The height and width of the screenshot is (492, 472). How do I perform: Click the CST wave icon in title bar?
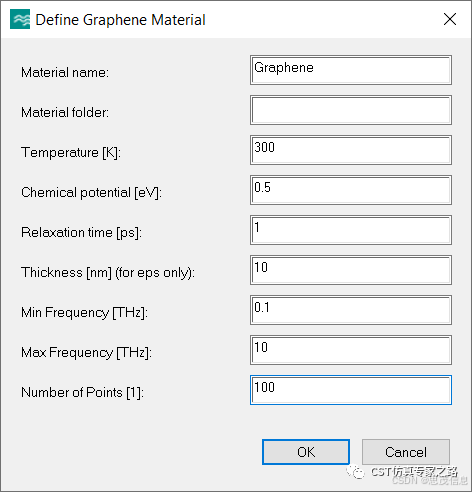pyautogui.click(x=20, y=19)
